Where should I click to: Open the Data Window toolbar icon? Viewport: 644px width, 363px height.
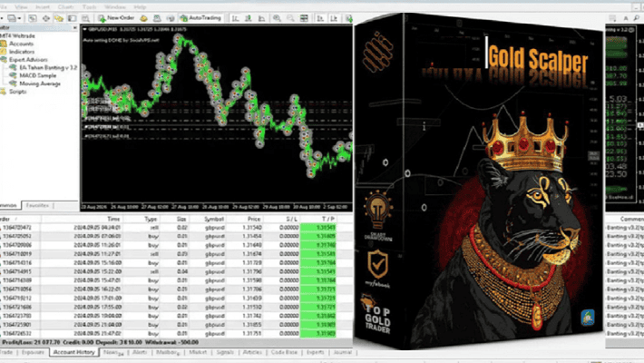(x=45, y=18)
